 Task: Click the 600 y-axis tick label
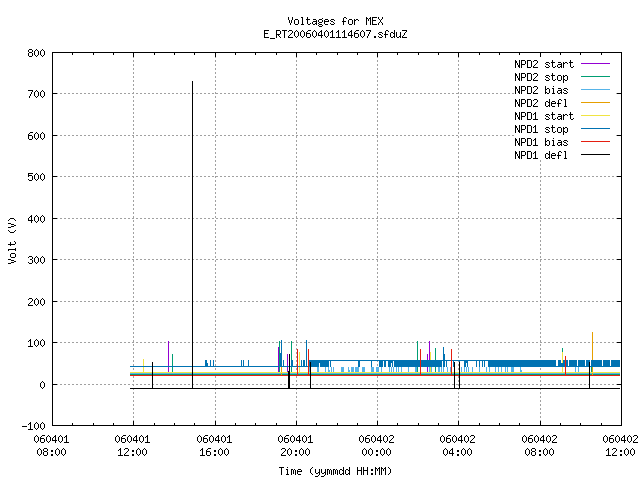pyautogui.click(x=36, y=136)
